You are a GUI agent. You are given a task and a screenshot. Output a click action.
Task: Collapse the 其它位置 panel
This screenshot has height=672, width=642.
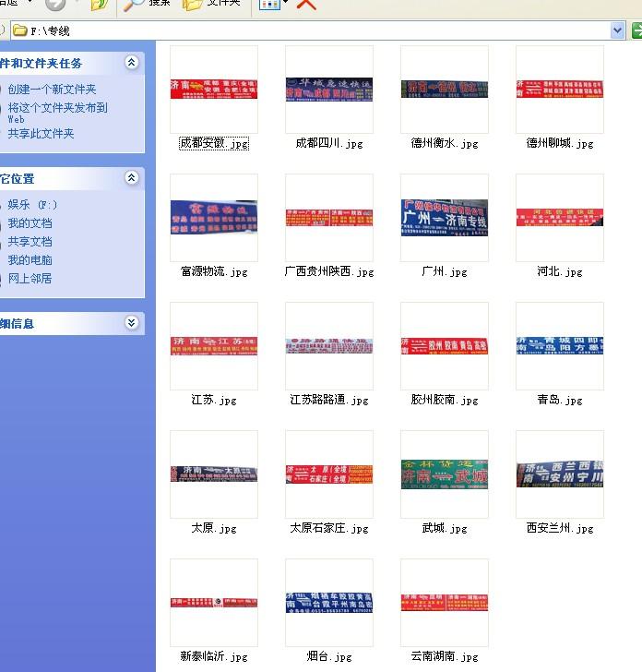pyautogui.click(x=132, y=177)
